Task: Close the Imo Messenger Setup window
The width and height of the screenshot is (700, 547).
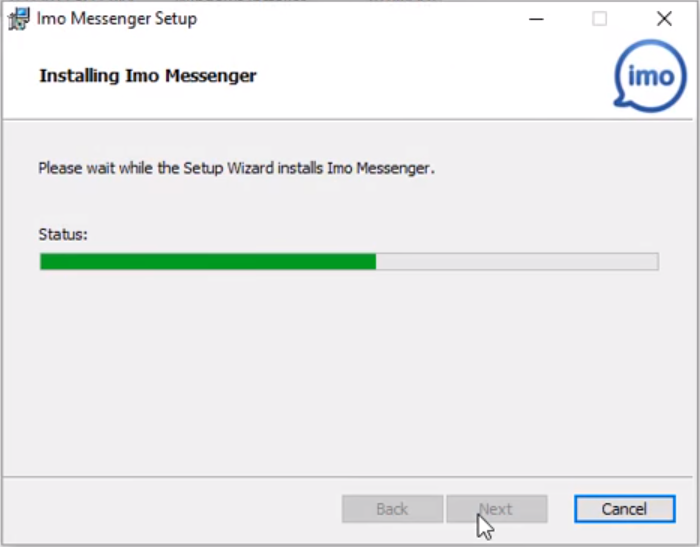Action: pos(664,19)
